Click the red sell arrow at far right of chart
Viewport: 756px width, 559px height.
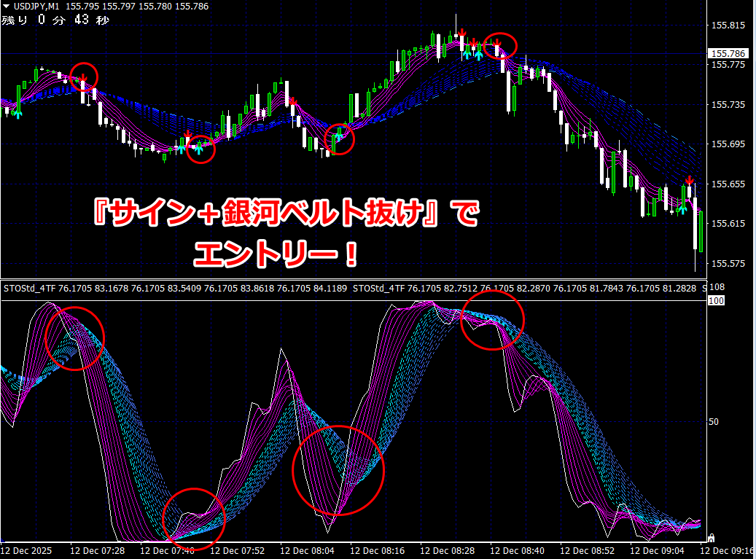689,181
